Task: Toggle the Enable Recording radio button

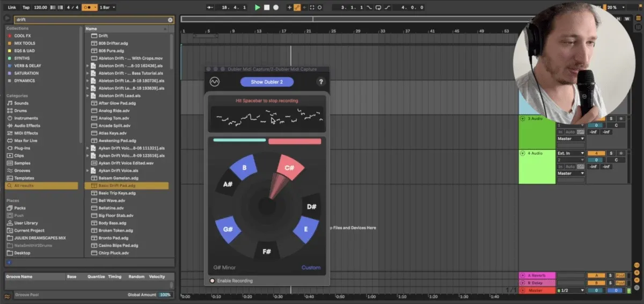Action: [213, 281]
